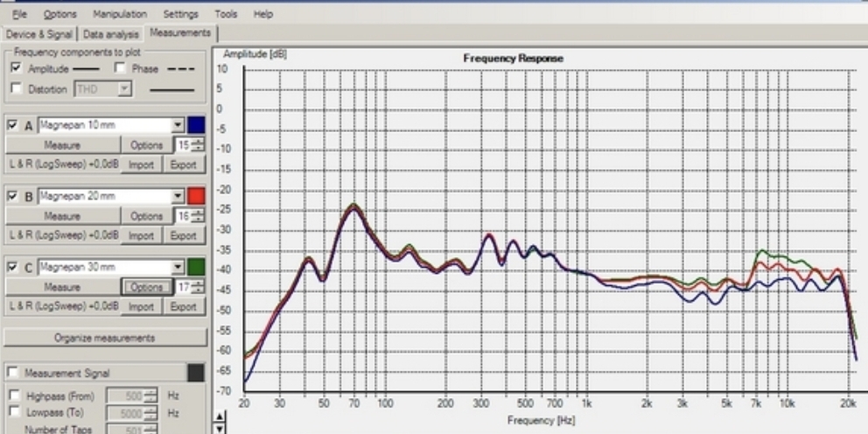Viewport: 868px width, 434px height.
Task: Switch to Data analysis tab
Action: [111, 34]
